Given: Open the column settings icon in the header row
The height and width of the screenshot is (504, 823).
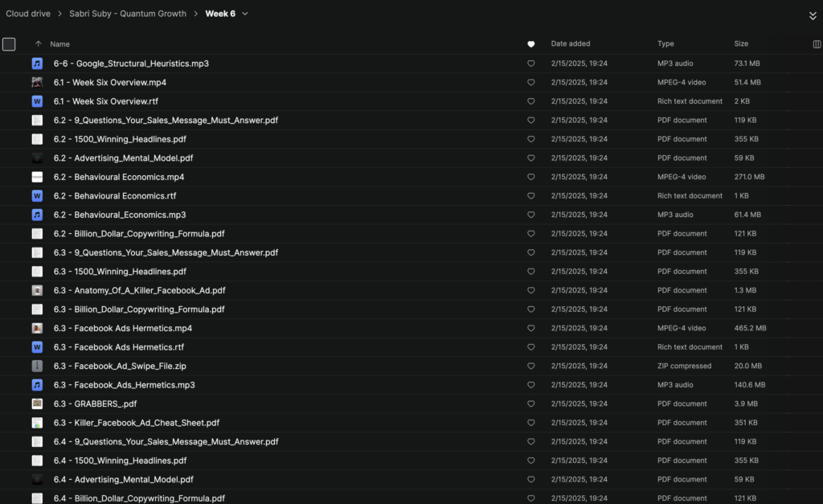Looking at the screenshot, I should [x=817, y=44].
